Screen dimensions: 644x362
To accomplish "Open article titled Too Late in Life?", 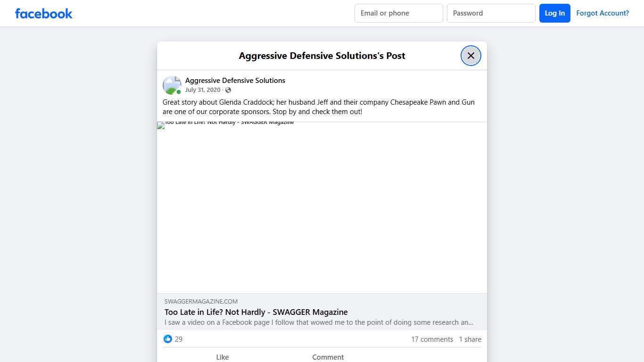I will point(256,312).
